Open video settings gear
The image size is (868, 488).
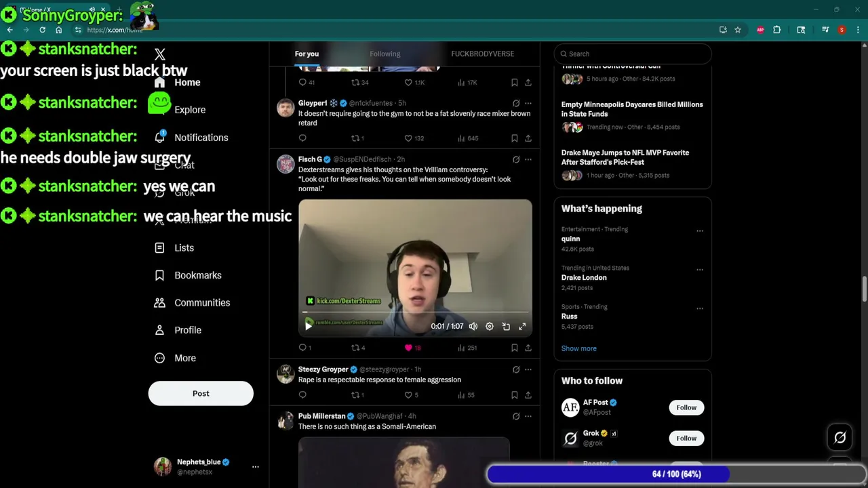(490, 326)
